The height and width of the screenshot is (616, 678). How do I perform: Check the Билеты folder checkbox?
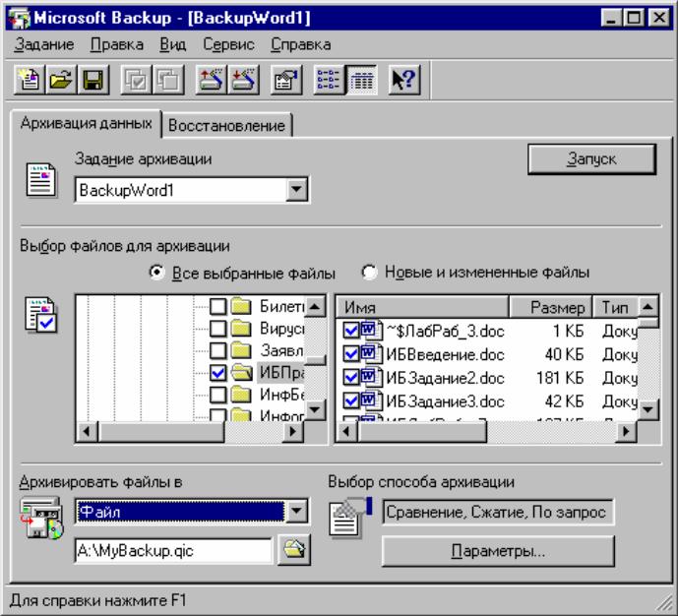point(217,306)
